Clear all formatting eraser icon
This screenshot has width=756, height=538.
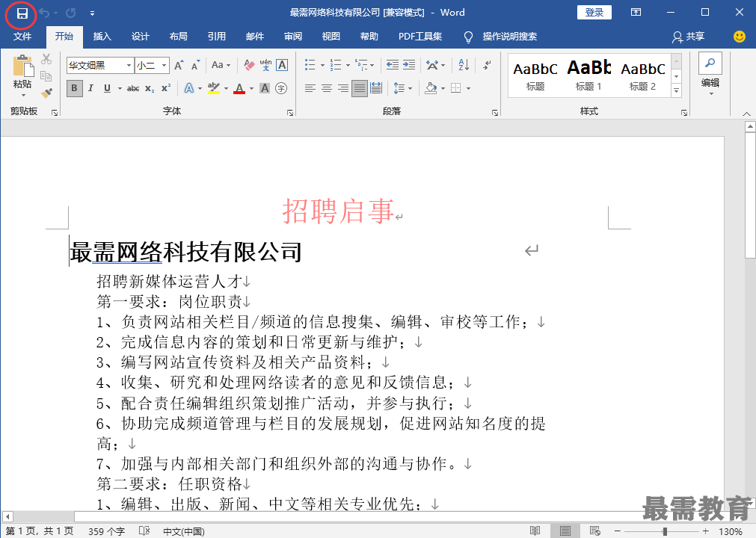pos(249,65)
